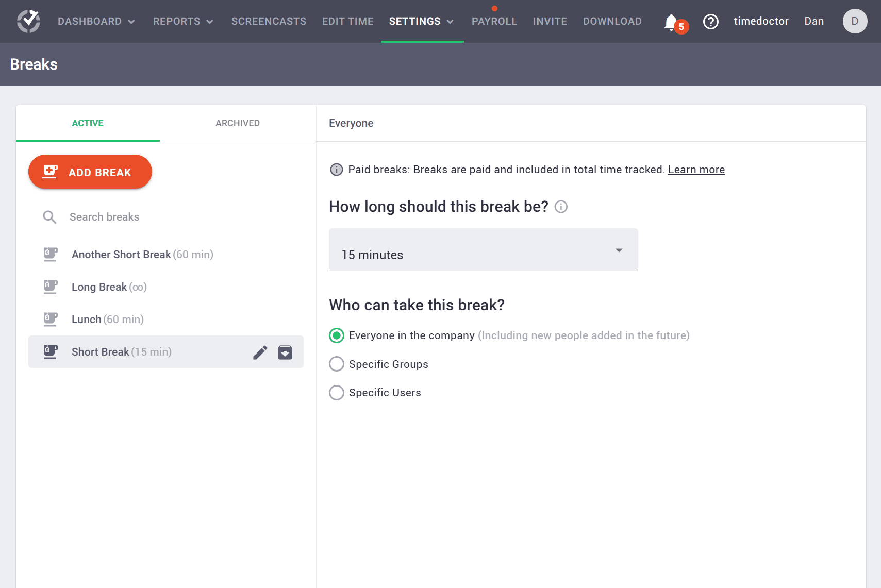Click the coffee cup icon beside Lunch
The width and height of the screenshot is (881, 588).
pos(50,319)
